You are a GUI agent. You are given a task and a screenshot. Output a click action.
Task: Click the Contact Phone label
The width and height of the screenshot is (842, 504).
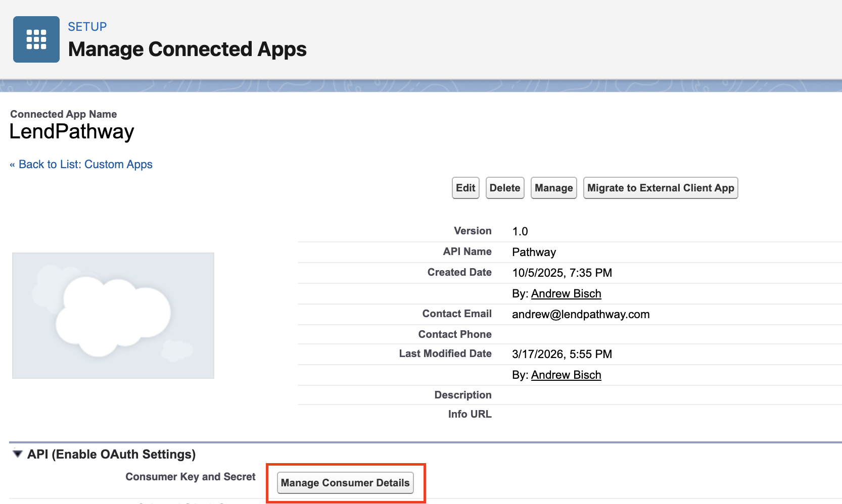455,334
